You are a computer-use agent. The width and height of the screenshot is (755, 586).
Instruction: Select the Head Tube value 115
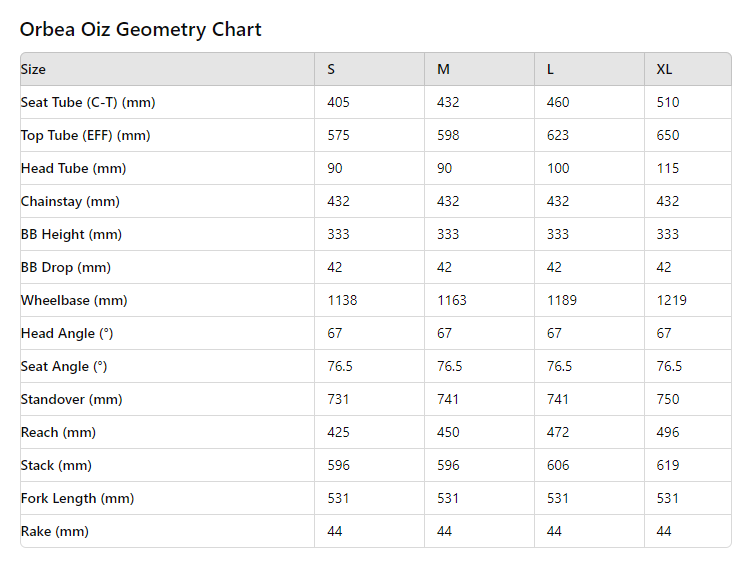(667, 169)
